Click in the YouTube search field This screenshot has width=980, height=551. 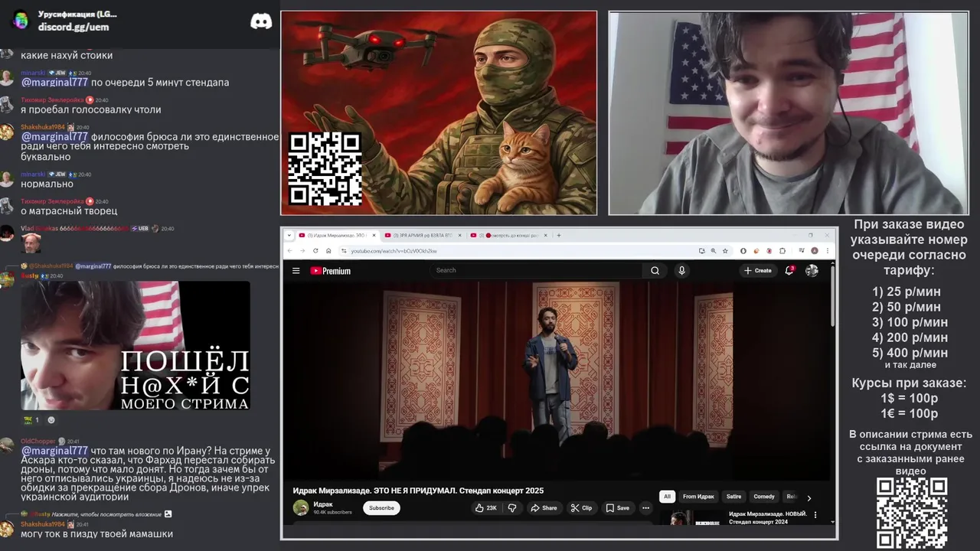click(x=536, y=270)
